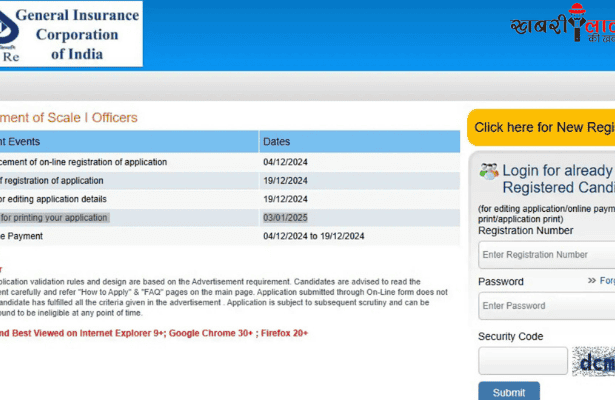Click the Security Code input box
Viewport: 615px width, 400px height.
click(x=523, y=360)
